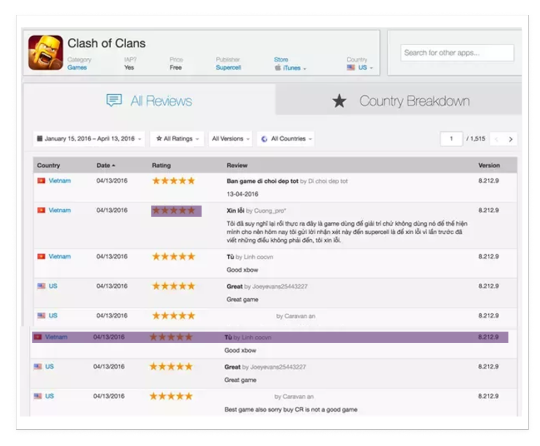Open the date range dropdown January 15 – April 13, 2016

pos(89,139)
